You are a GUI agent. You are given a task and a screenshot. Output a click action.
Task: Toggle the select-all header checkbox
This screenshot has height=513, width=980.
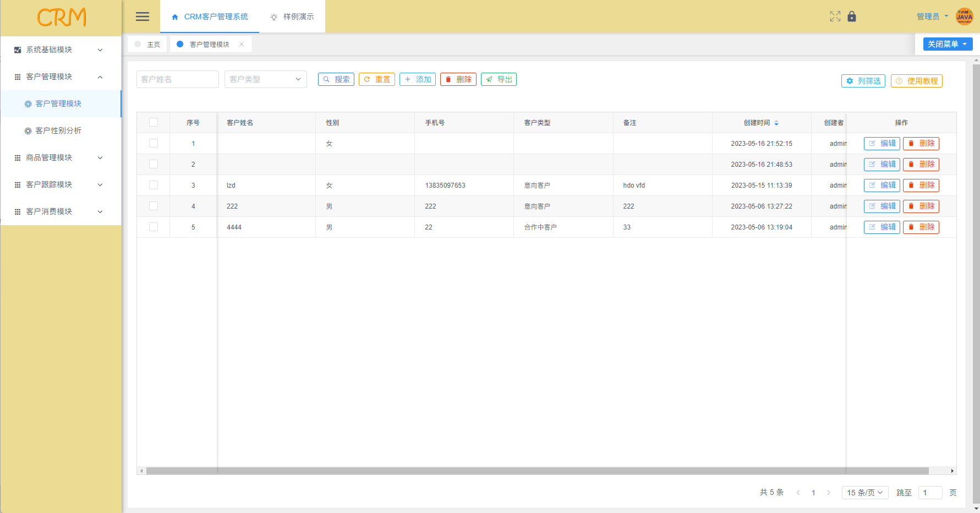pos(154,123)
